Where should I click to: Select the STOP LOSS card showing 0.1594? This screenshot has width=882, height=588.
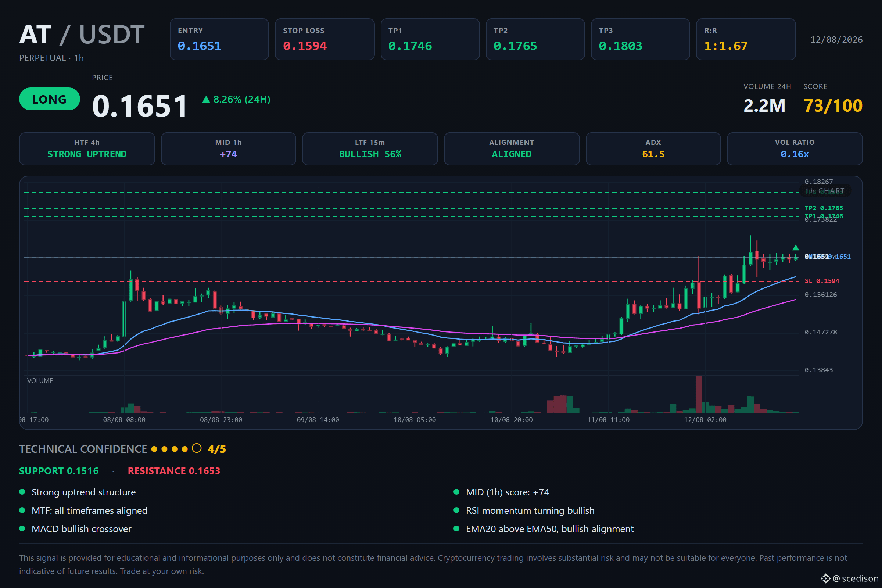(325, 39)
